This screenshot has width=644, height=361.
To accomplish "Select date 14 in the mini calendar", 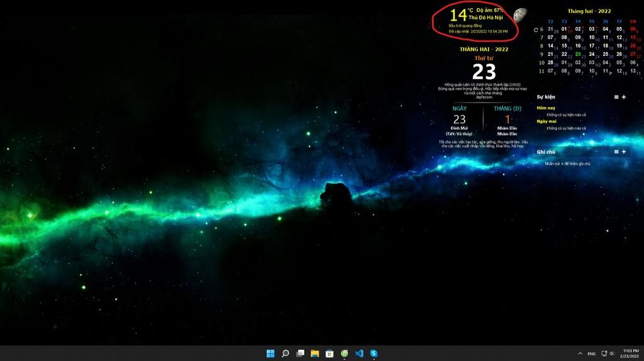I will tap(550, 46).
